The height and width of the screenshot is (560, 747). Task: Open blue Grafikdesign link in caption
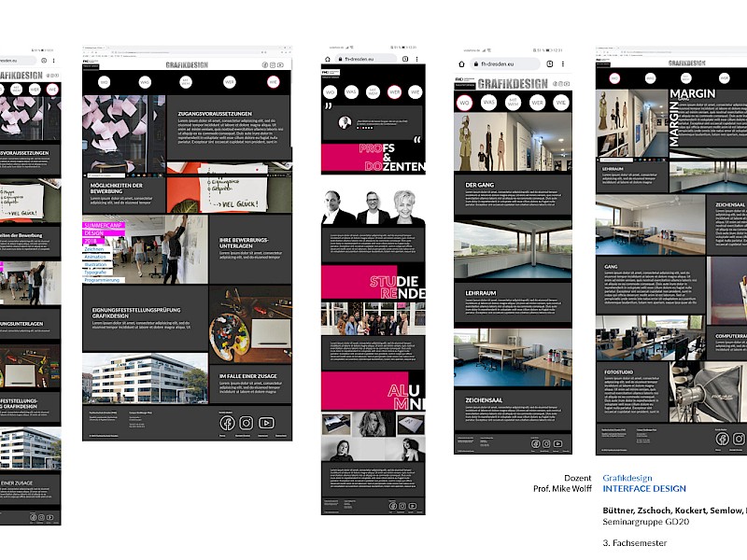pos(627,478)
